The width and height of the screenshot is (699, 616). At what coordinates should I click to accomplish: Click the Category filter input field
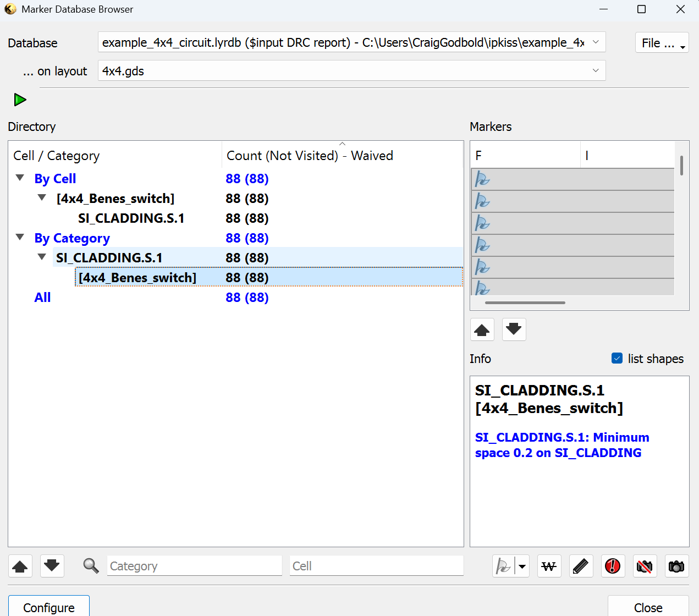pyautogui.click(x=194, y=566)
